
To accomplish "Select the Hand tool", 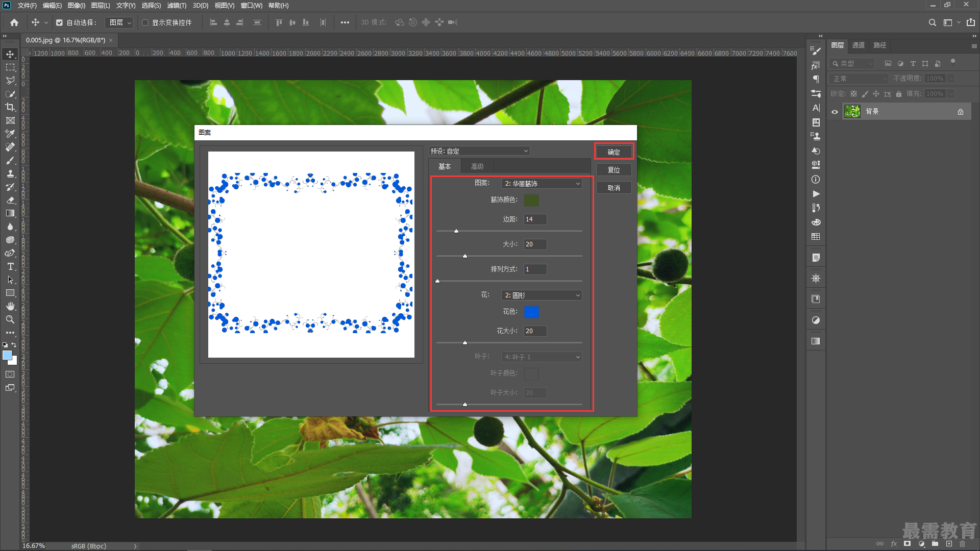I will [x=10, y=306].
